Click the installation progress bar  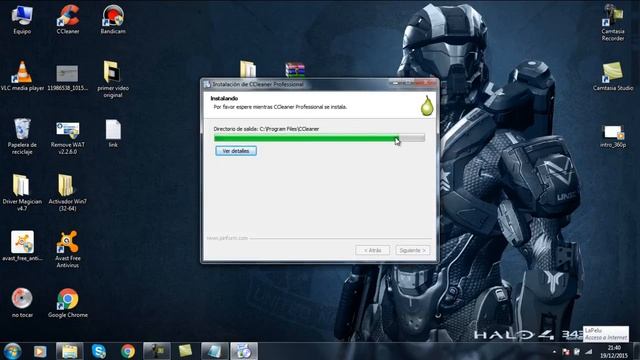click(319, 138)
